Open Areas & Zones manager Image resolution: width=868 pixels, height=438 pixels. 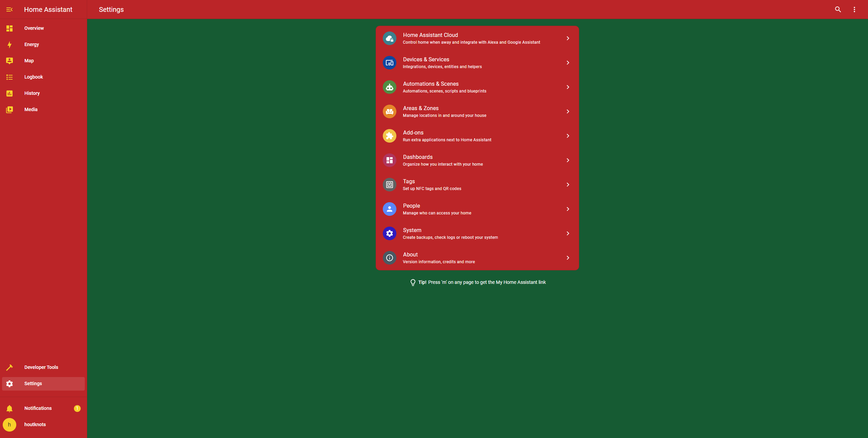click(477, 111)
